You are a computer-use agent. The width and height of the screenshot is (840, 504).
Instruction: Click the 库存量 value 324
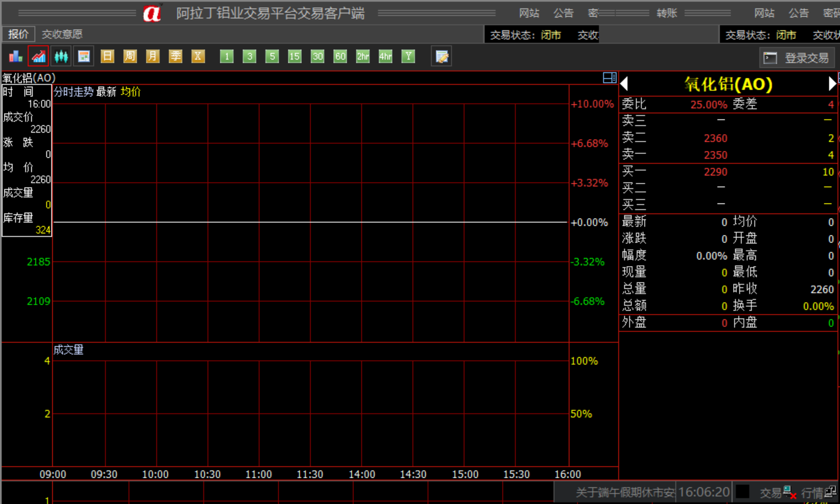pyautogui.click(x=43, y=230)
